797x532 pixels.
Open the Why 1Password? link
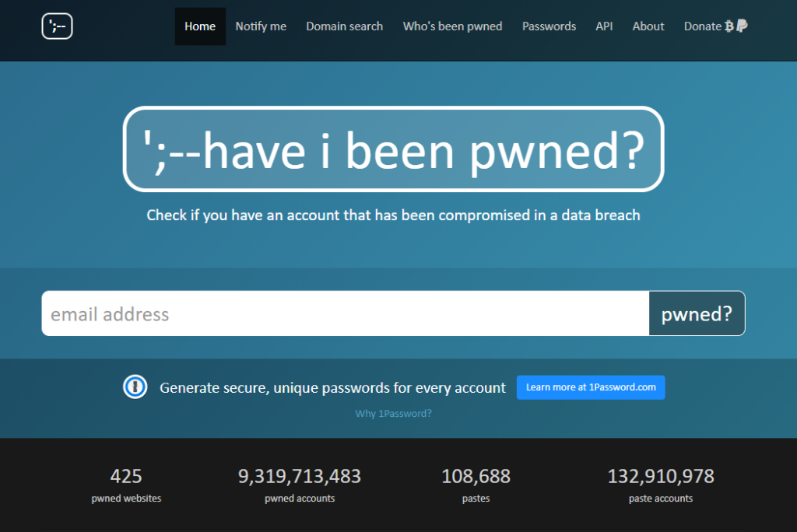[393, 413]
